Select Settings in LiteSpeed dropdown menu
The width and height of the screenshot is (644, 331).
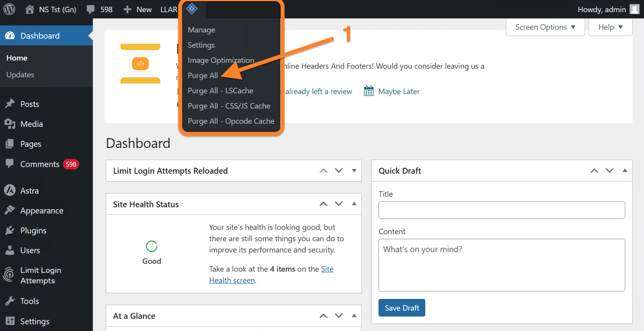coord(201,45)
